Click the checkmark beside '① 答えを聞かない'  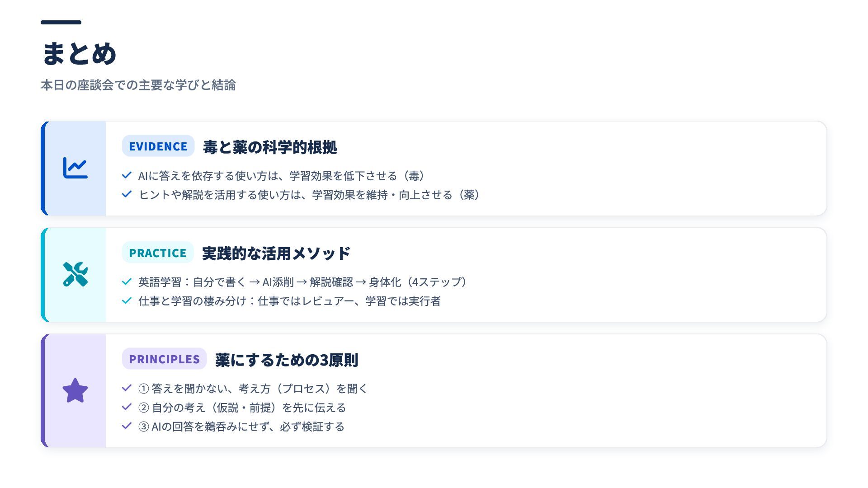coord(127,388)
